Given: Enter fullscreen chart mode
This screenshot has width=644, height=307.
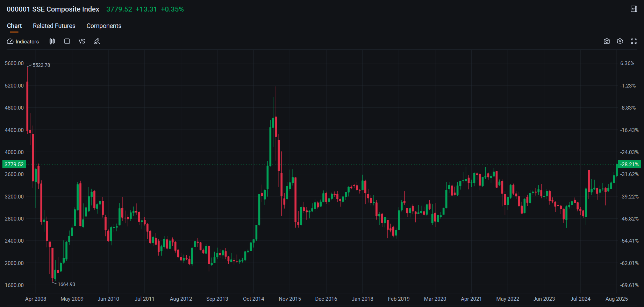Looking at the screenshot, I should coord(634,41).
